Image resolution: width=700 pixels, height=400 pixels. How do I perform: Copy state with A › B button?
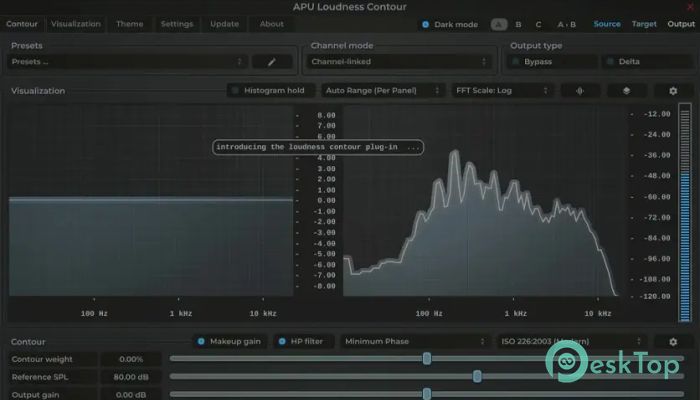click(566, 24)
